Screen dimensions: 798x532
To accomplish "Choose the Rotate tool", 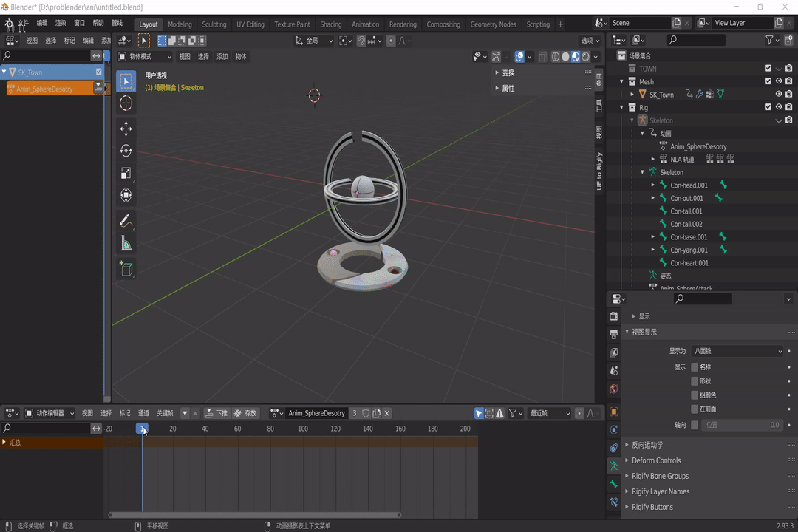I will (126, 151).
